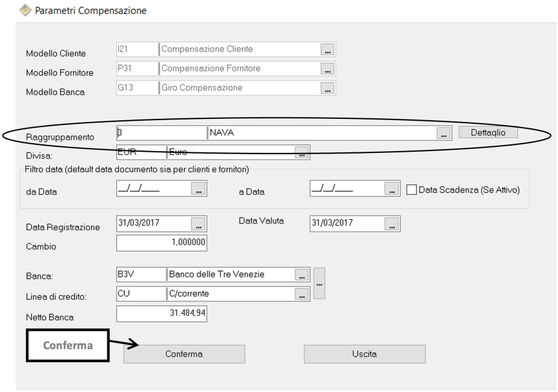The image size is (558, 392).
Task: Select the Netto Banca amount field
Action: [161, 314]
